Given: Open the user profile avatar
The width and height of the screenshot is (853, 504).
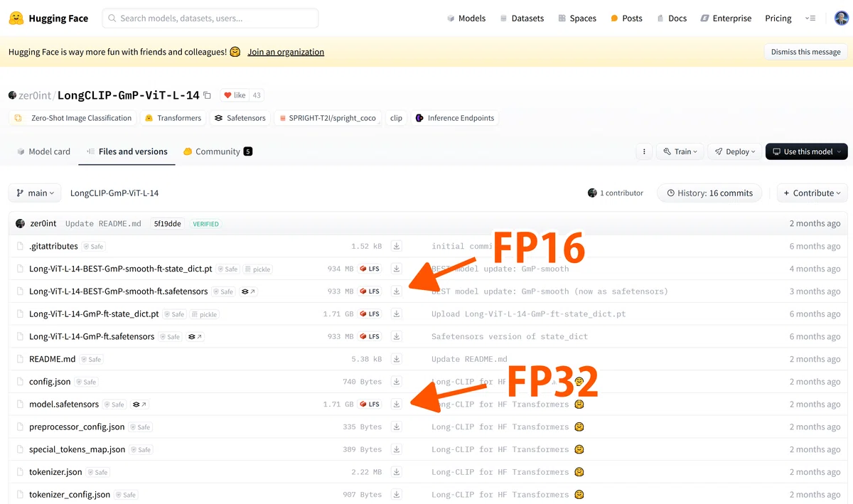Looking at the screenshot, I should [x=841, y=18].
